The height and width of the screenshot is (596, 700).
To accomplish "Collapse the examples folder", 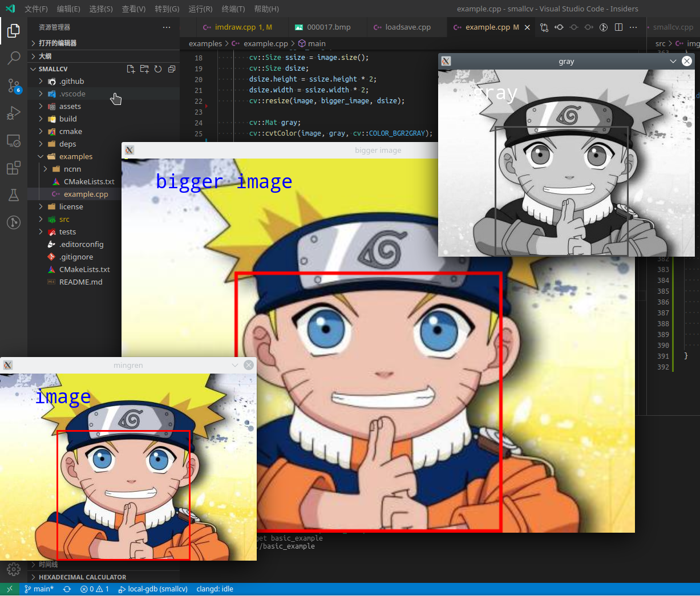I will tap(41, 157).
